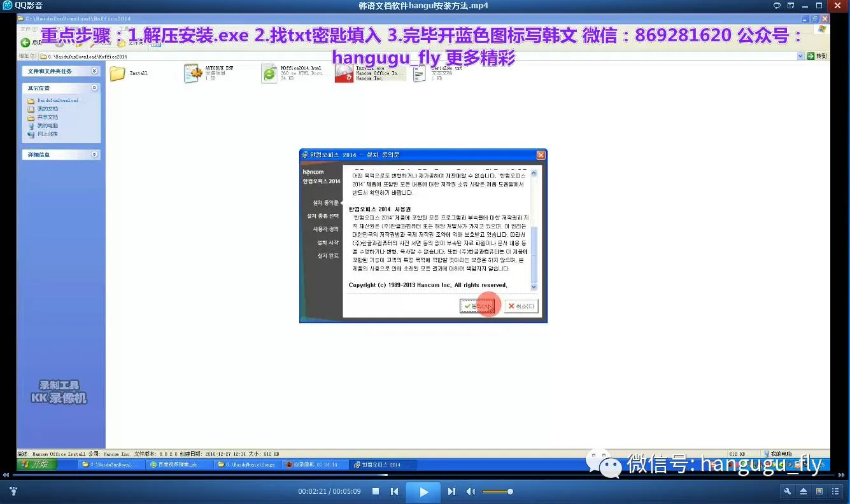The image size is (850, 504).
Task: Open the playlist icon in player
Action: point(835,491)
